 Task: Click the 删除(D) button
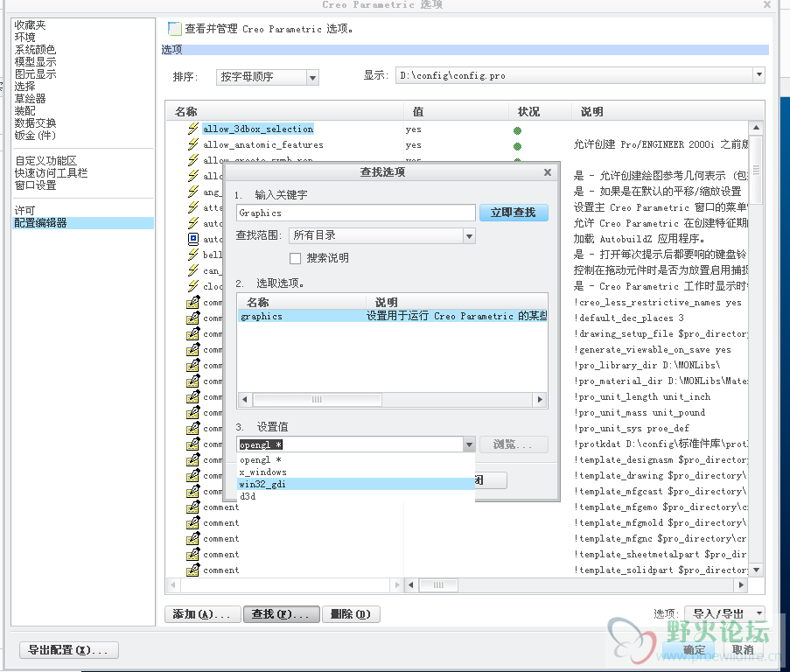[351, 614]
